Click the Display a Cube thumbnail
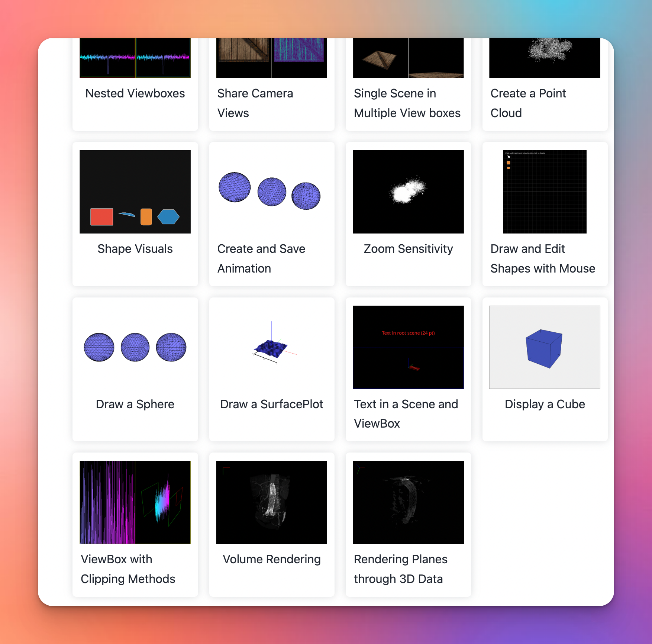This screenshot has height=644, width=652. click(545, 347)
